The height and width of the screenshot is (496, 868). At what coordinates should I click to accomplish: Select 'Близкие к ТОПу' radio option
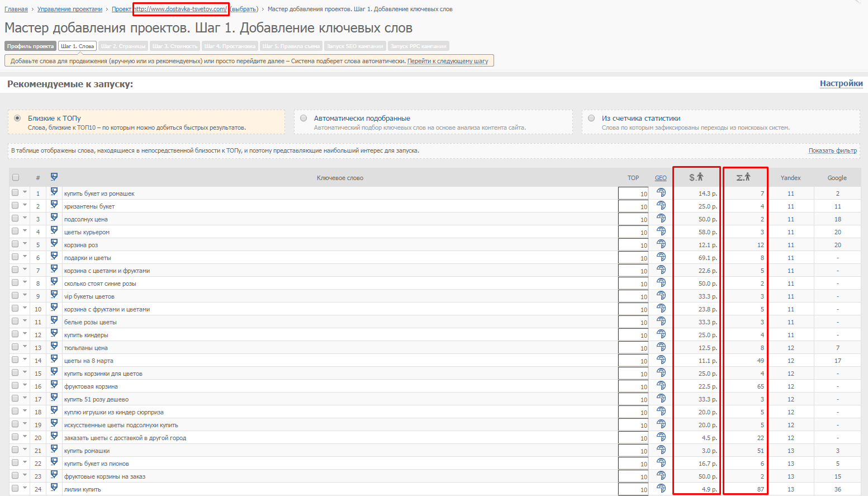[17, 118]
